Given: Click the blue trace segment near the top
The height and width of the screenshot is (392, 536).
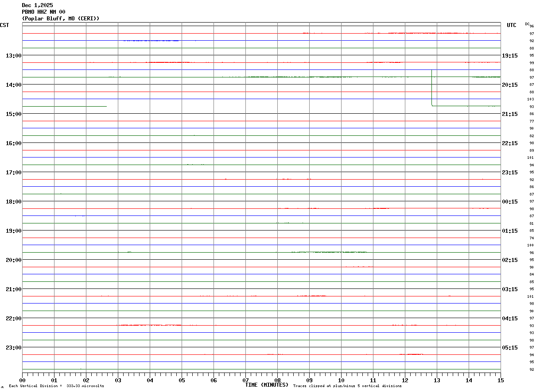Looking at the screenshot, I should 151,41.
